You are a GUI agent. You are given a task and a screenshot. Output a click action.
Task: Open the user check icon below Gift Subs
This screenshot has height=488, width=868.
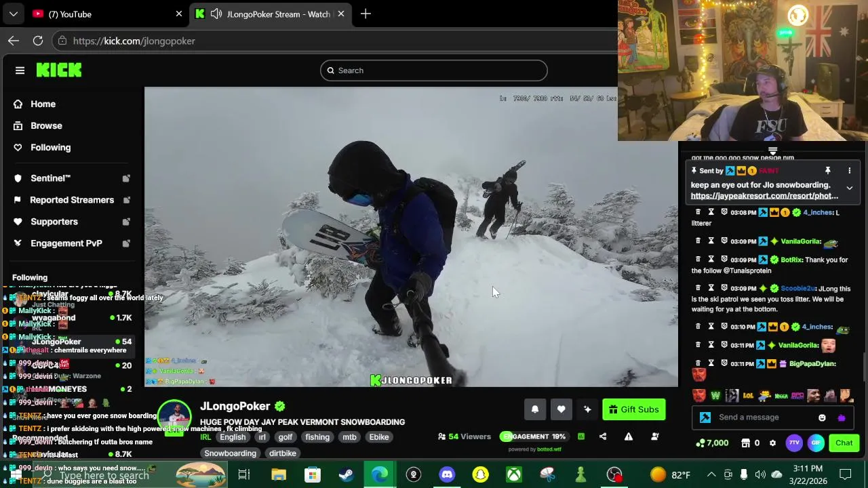coord(654,436)
